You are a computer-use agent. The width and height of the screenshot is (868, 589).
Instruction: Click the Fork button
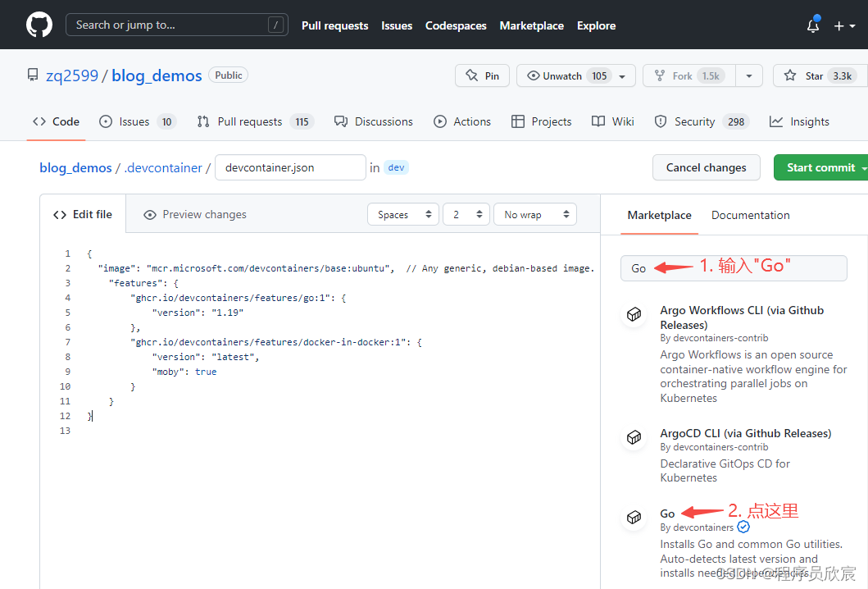click(689, 76)
